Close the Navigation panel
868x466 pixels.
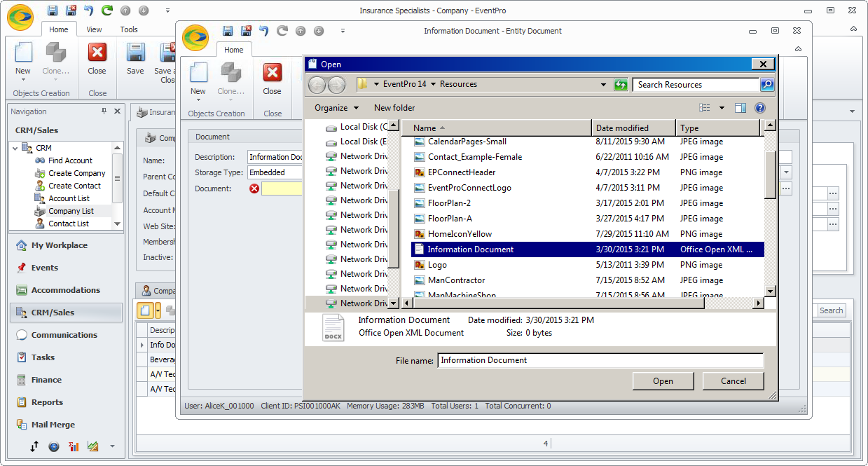[117, 111]
